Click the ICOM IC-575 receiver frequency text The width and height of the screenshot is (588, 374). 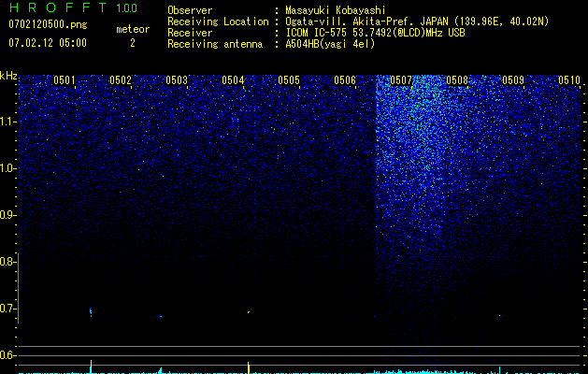point(375,33)
